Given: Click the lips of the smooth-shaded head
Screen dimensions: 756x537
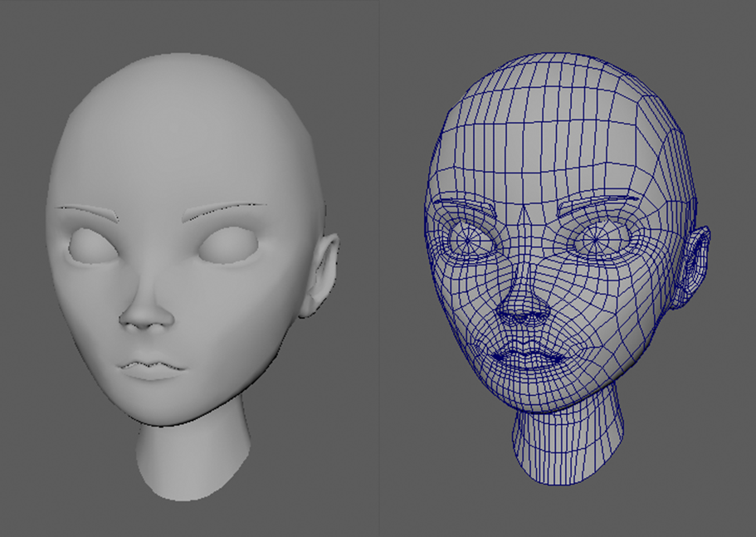Looking at the screenshot, I should point(151,368).
